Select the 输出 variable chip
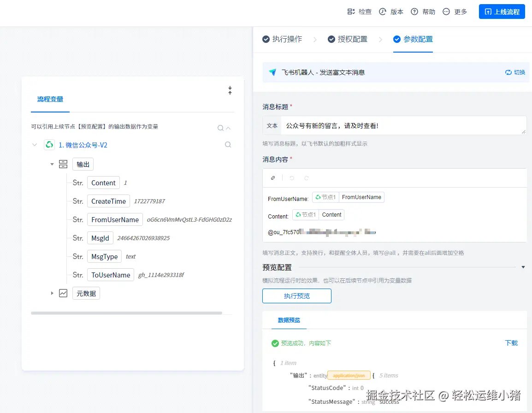This screenshot has width=532, height=413. (x=83, y=164)
